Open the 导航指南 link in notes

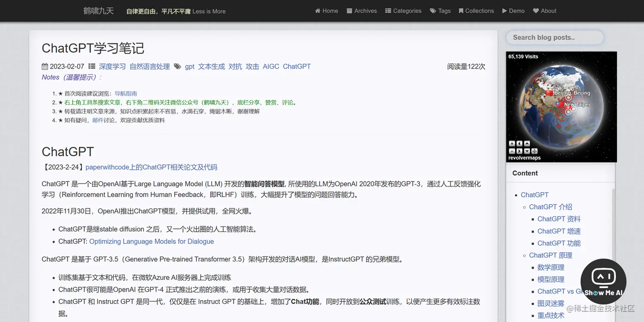click(x=126, y=93)
